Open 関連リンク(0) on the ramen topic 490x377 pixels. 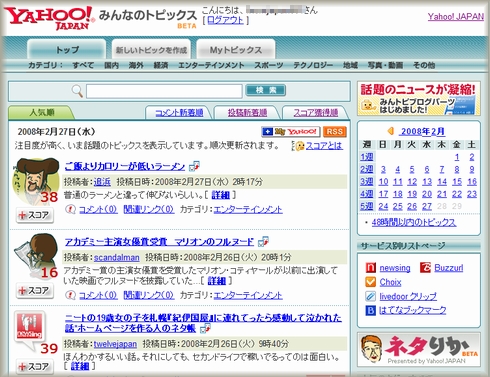(x=149, y=209)
